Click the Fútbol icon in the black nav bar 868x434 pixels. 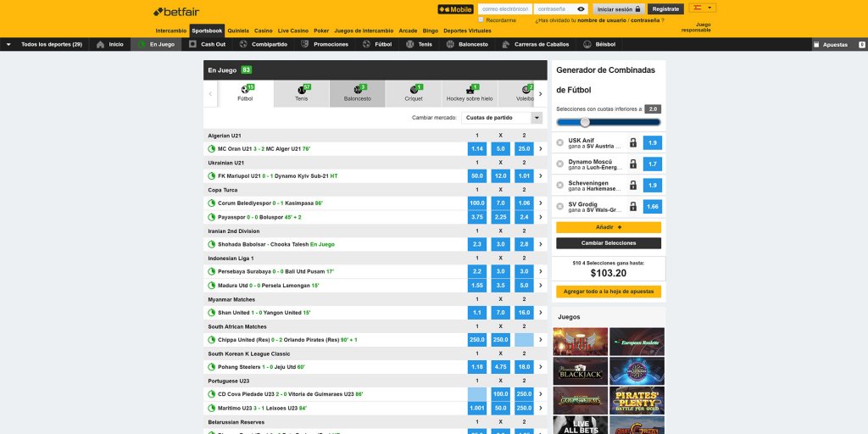[x=366, y=44]
